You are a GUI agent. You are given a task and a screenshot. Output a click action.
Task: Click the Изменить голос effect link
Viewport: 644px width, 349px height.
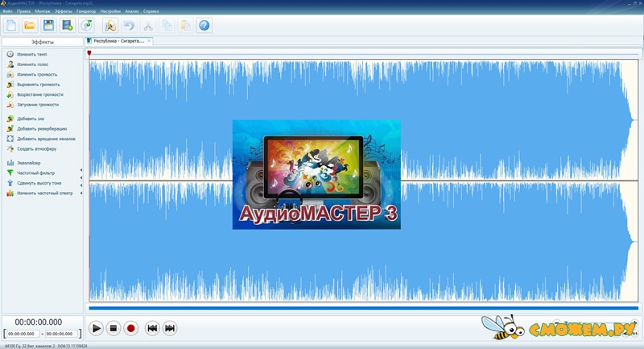pyautogui.click(x=33, y=64)
